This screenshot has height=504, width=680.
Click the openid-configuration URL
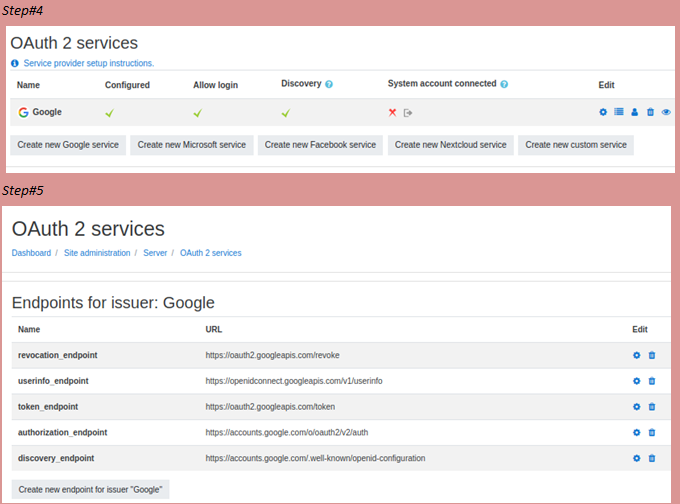(x=315, y=458)
